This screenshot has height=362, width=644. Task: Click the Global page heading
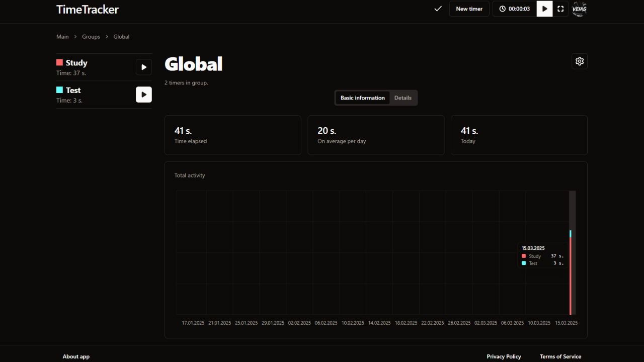(194, 64)
